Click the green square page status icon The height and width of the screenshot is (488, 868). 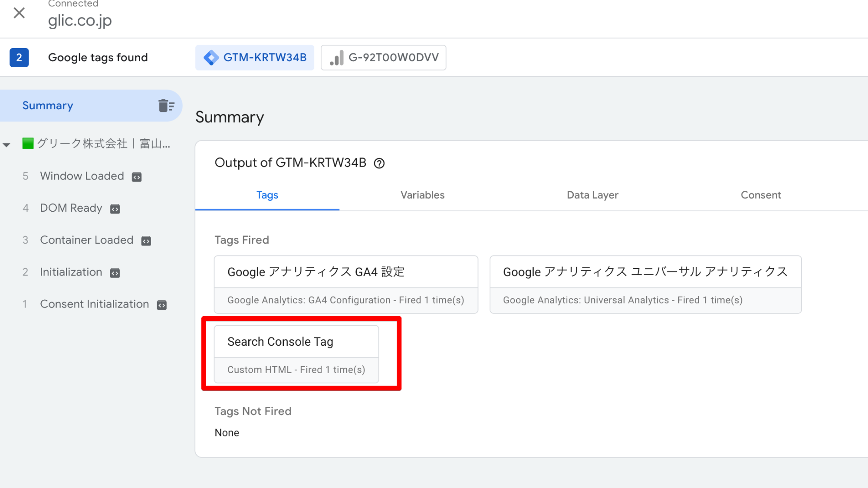28,143
